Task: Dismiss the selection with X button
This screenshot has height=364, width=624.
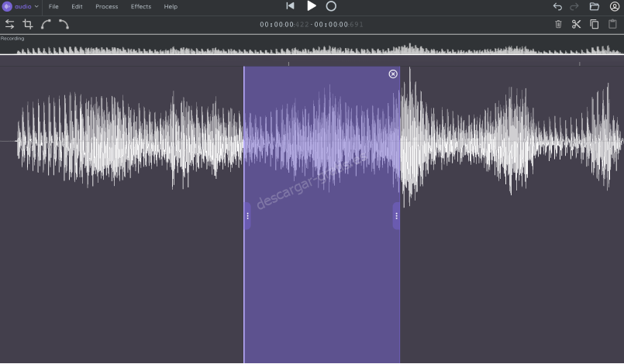Action: pyautogui.click(x=393, y=74)
